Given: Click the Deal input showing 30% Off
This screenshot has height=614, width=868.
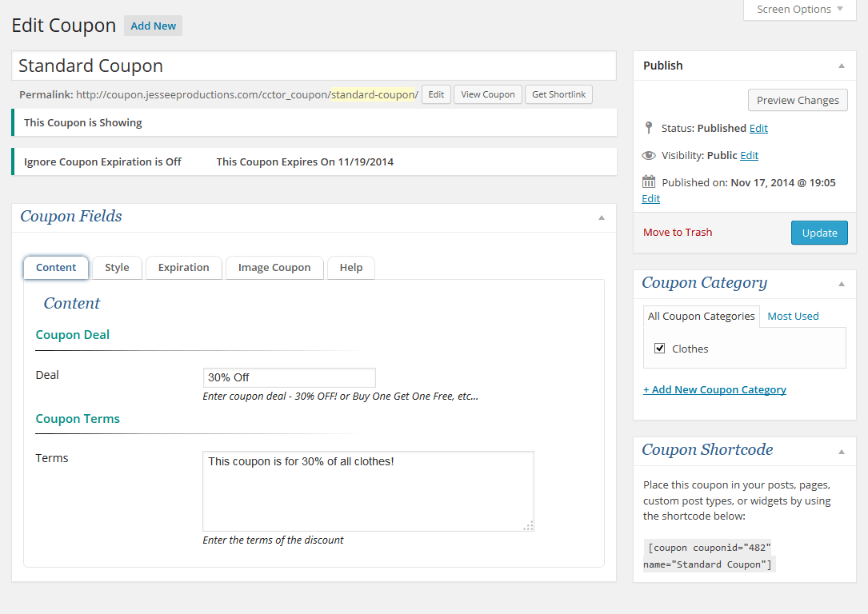Looking at the screenshot, I should [289, 377].
